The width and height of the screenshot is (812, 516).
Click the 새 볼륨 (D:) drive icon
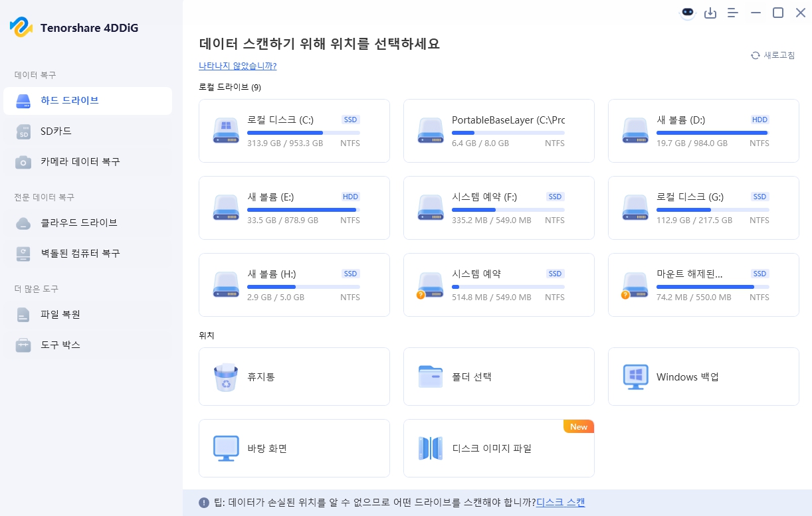click(x=635, y=130)
